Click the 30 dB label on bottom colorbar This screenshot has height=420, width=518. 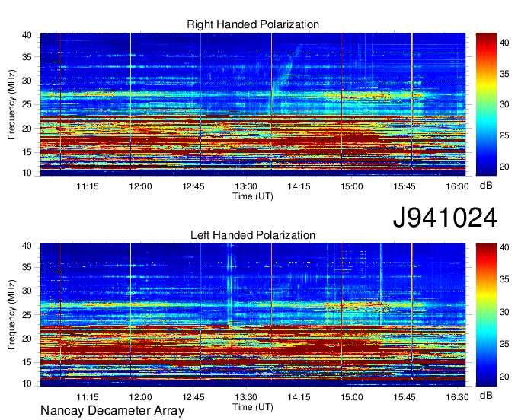coord(504,312)
